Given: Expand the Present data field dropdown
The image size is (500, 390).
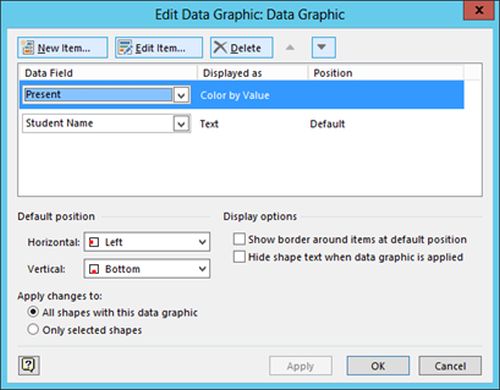Looking at the screenshot, I should tap(181, 96).
